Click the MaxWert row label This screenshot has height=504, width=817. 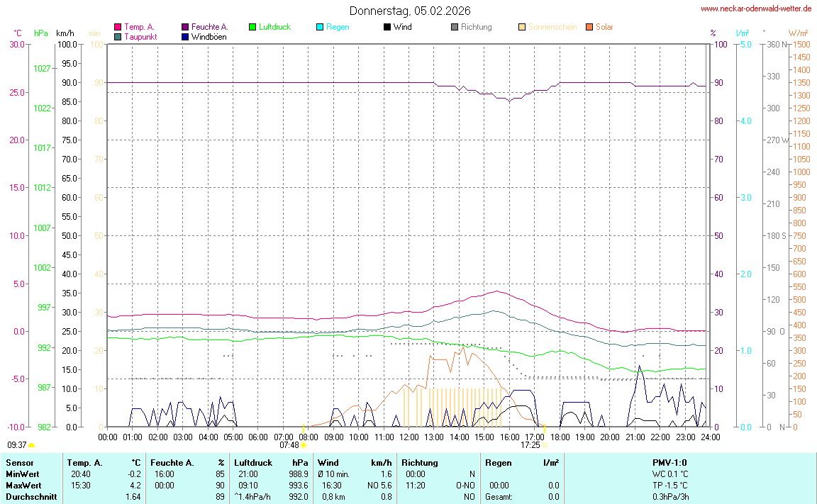tap(22, 486)
